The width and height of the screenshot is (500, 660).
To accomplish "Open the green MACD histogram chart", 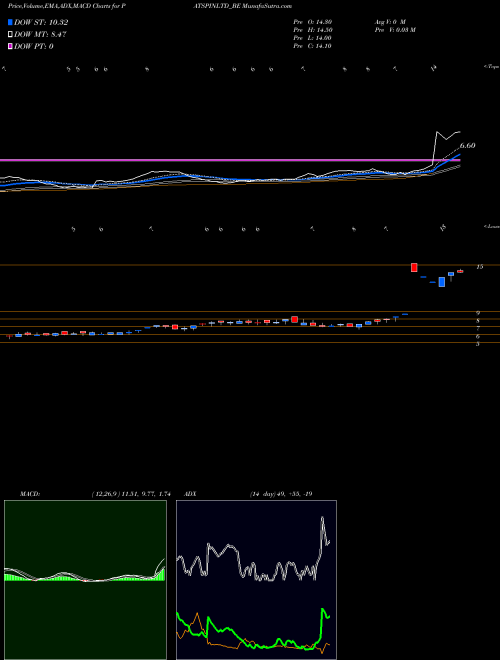I will [85, 580].
